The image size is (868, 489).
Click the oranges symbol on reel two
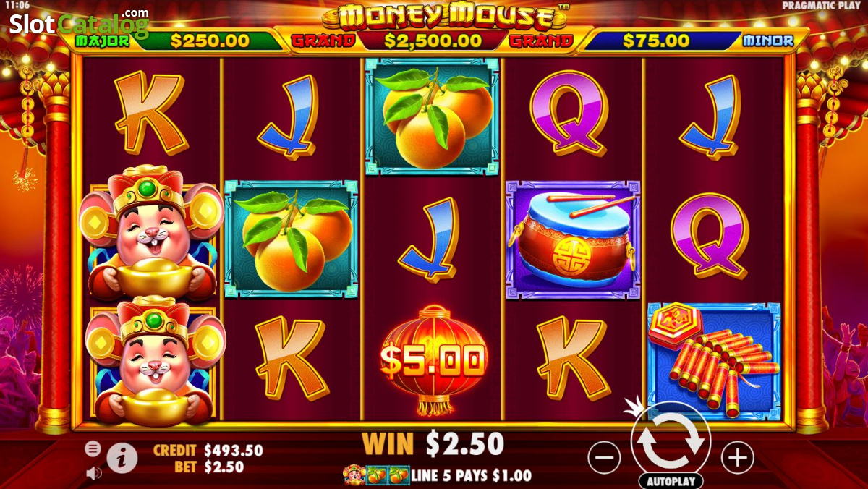292,240
